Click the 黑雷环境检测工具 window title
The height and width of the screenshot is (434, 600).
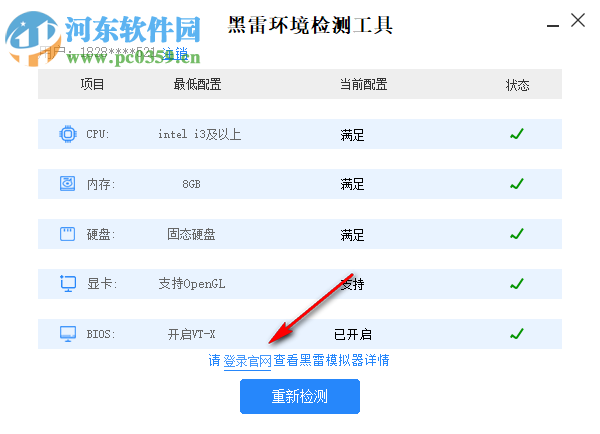tap(310, 25)
